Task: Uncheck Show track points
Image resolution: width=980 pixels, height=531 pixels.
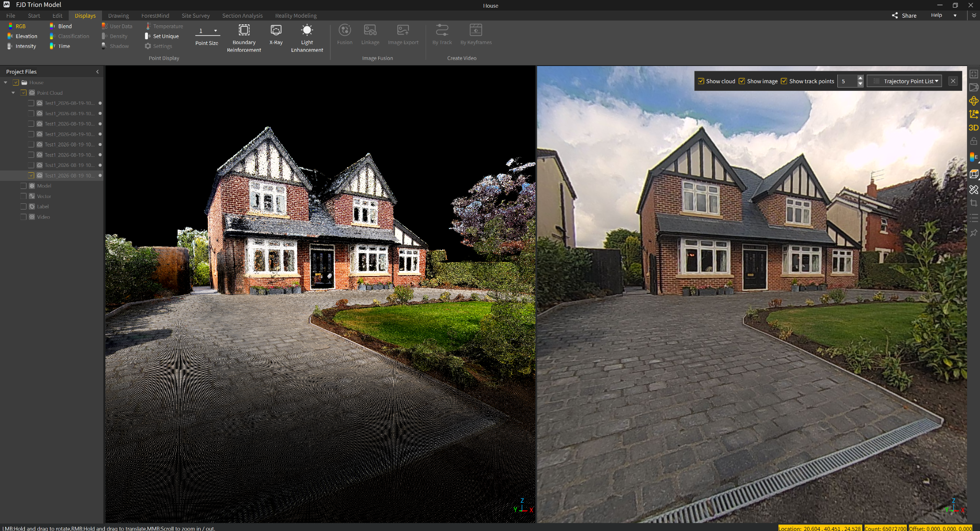Action: pyautogui.click(x=784, y=81)
